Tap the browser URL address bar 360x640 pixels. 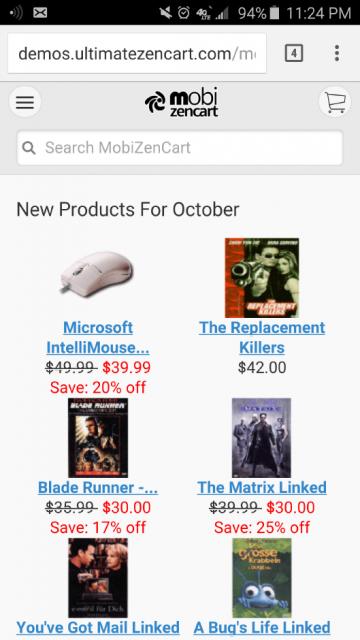(x=137, y=53)
